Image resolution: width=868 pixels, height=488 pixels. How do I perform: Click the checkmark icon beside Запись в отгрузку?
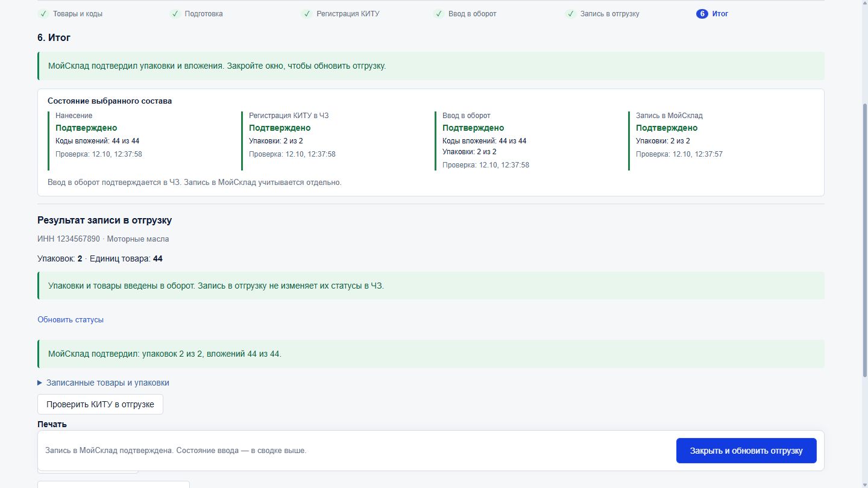[x=571, y=14]
